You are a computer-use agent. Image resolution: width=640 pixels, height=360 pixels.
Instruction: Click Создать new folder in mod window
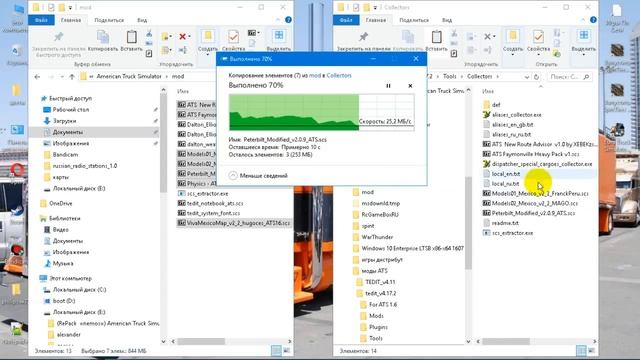click(208, 41)
